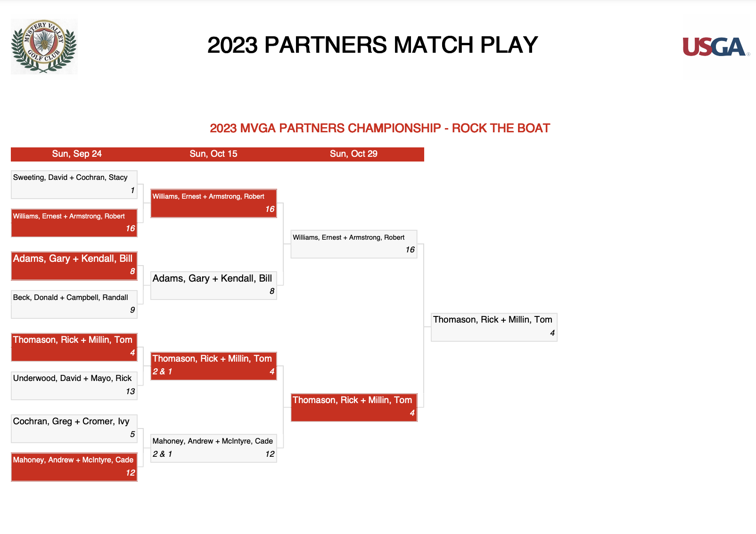Open the 2023 MVGA Partners Championship title link
This screenshot has height=534, width=756.
380,128
